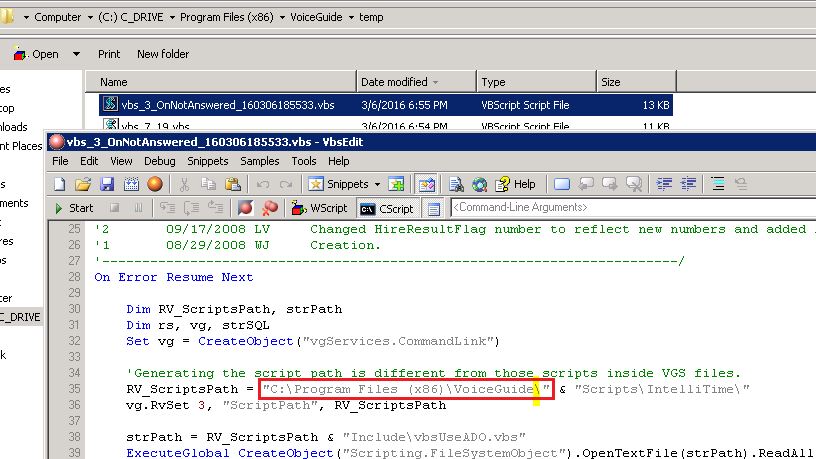The image size is (816, 459).
Task: Click the output window icon next to CScript
Action: (x=434, y=209)
